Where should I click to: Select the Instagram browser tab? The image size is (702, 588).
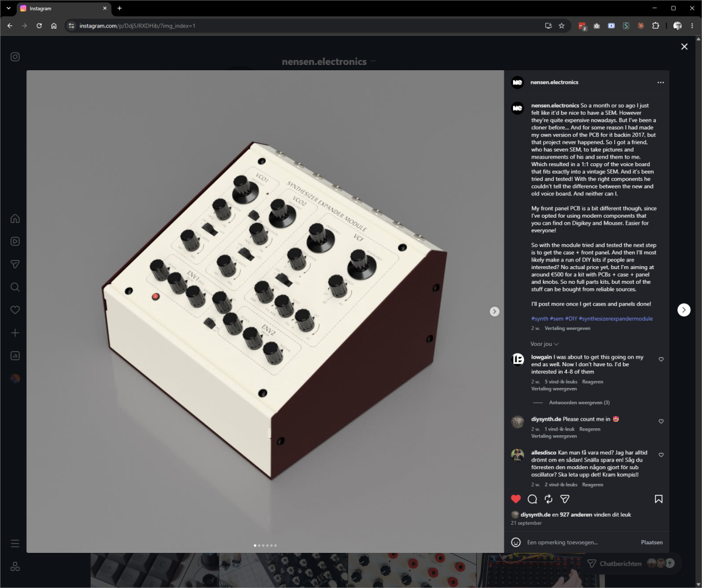pyautogui.click(x=63, y=8)
